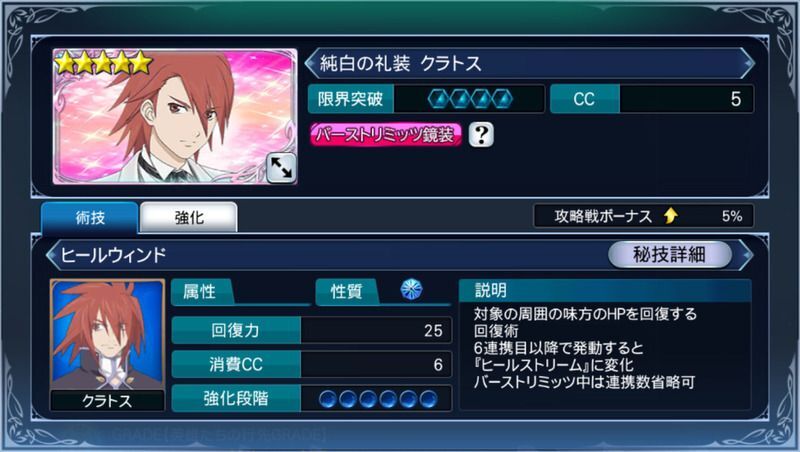Image resolution: width=800 pixels, height=452 pixels.
Task: Click the blue snowflake 性質 icon
Action: pyautogui.click(x=411, y=290)
